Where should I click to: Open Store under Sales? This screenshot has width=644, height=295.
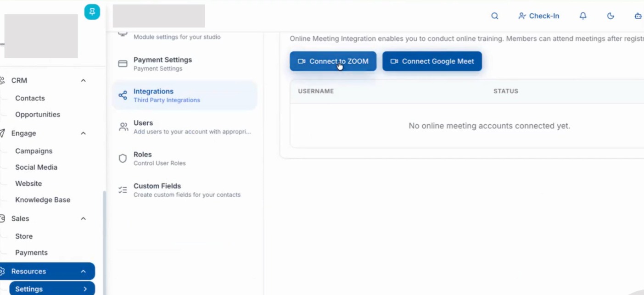tap(24, 236)
